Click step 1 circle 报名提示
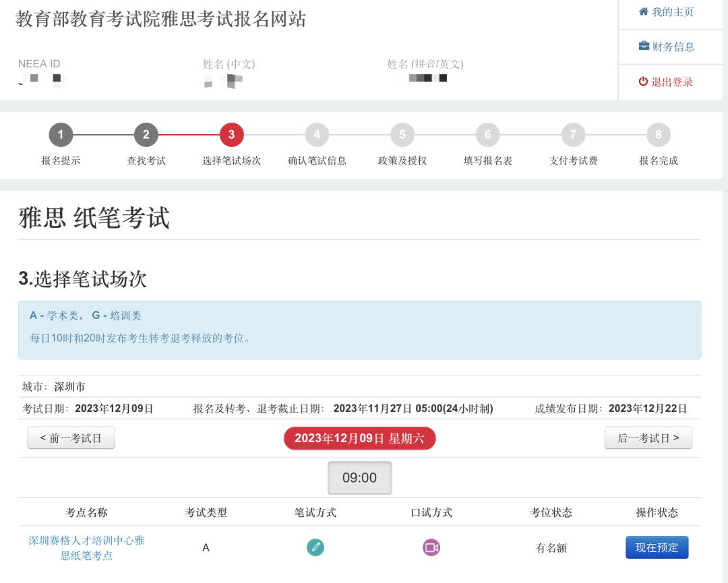This screenshot has width=728, height=583. pos(61,135)
